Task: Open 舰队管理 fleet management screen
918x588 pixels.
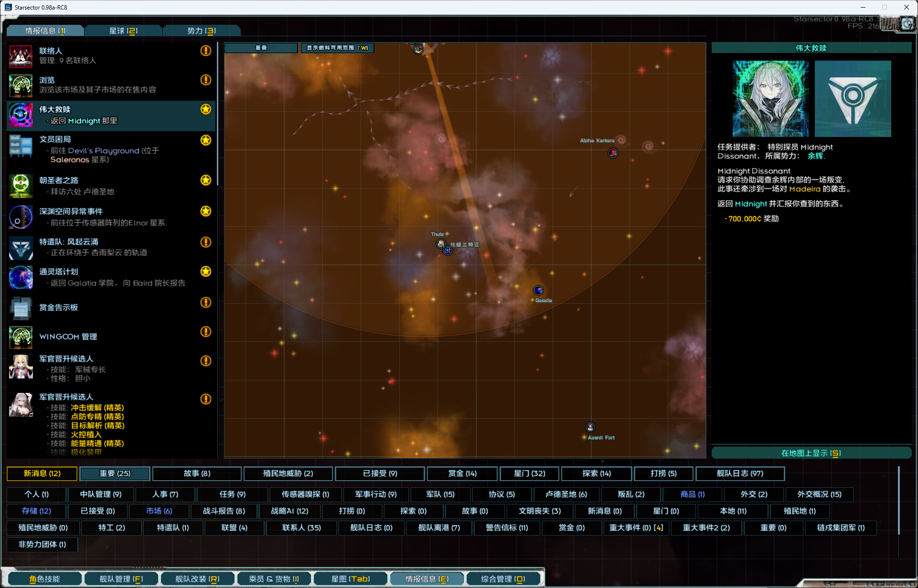Action: click(x=121, y=579)
